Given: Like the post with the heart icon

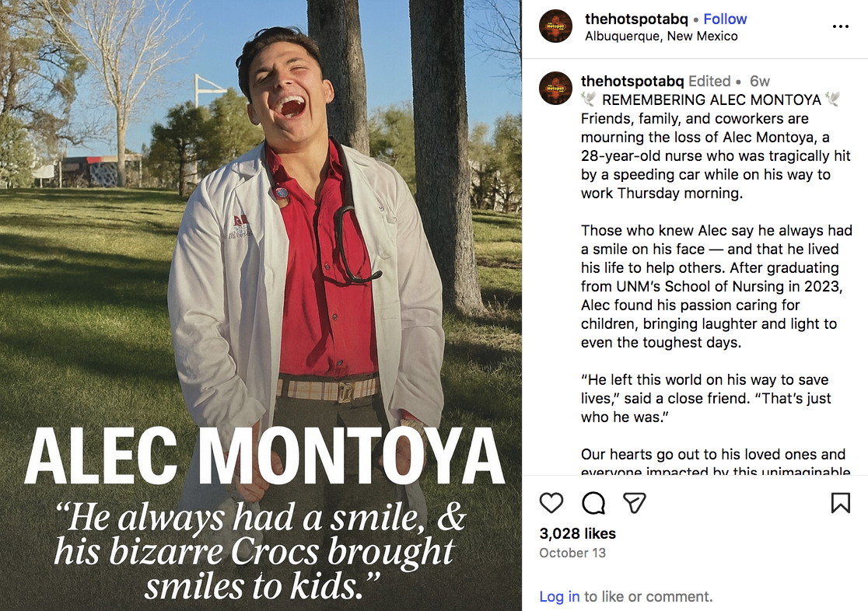Looking at the screenshot, I should coord(551,503).
